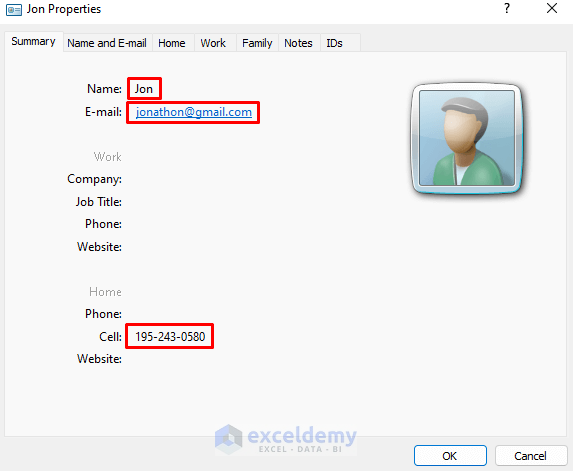Click the Job Title label

[x=99, y=202]
